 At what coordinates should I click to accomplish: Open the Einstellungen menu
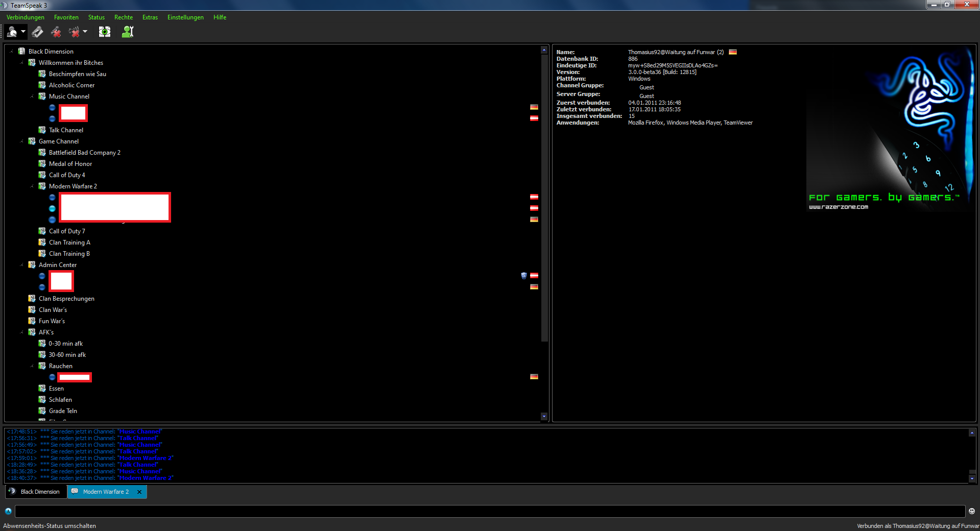[x=185, y=17]
